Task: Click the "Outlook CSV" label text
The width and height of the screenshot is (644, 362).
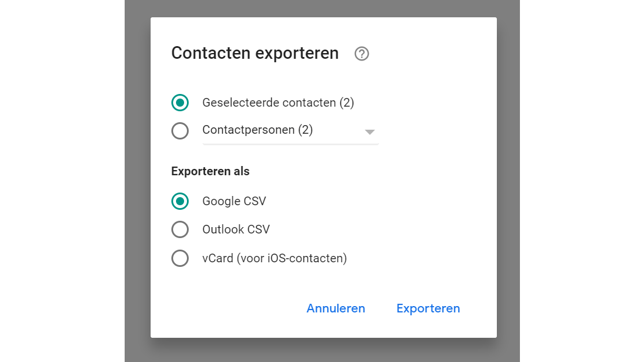Action: pyautogui.click(x=235, y=229)
